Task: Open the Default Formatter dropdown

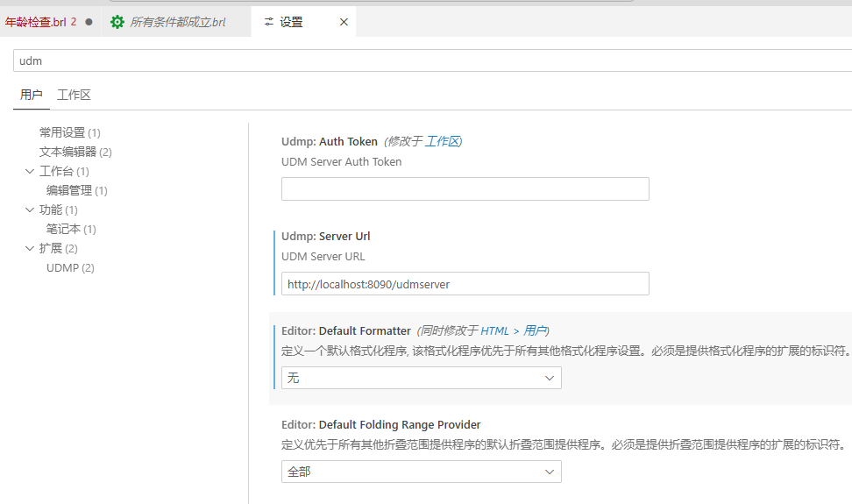Action: [421, 378]
